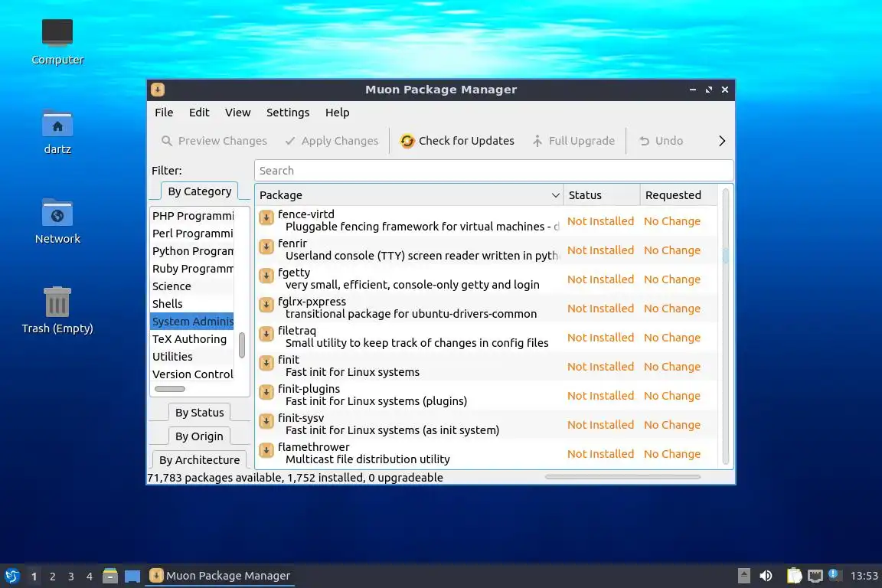The image size is (882, 588).
Task: Click the show desktop taskbar icon
Action: (132, 576)
